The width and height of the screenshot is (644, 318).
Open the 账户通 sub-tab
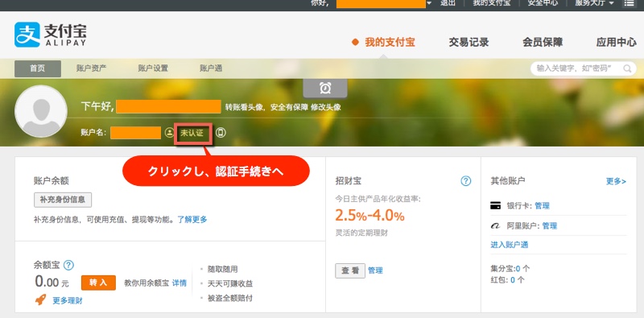tap(211, 68)
